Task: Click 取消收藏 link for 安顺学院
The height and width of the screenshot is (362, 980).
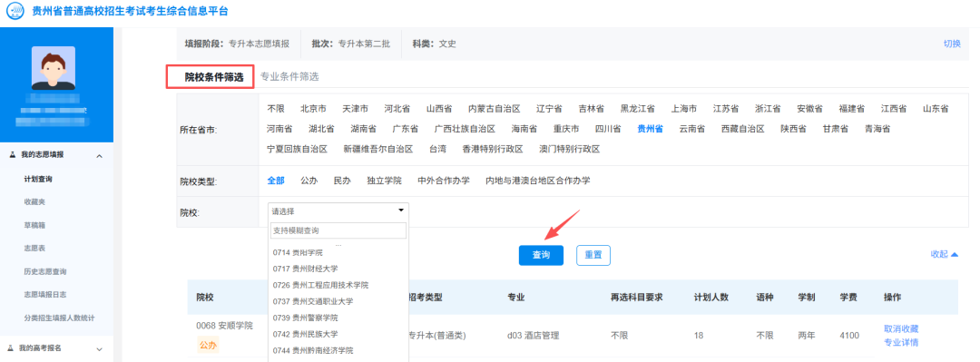Action: 901,328
